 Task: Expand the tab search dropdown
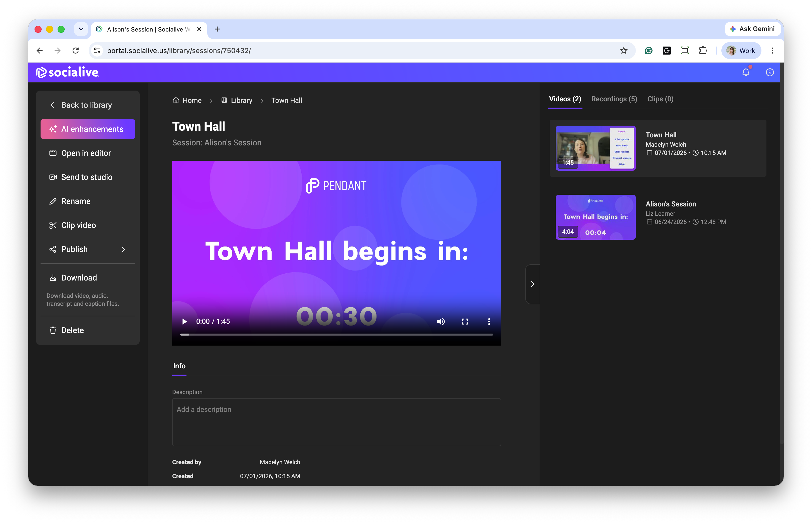tap(81, 29)
